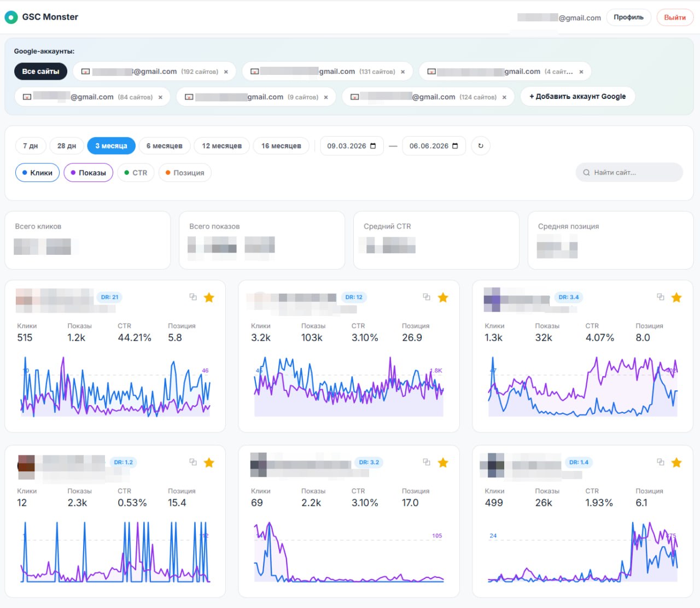Click the star icon on the DR: 3.2 card
The height and width of the screenshot is (608, 700).
click(443, 463)
